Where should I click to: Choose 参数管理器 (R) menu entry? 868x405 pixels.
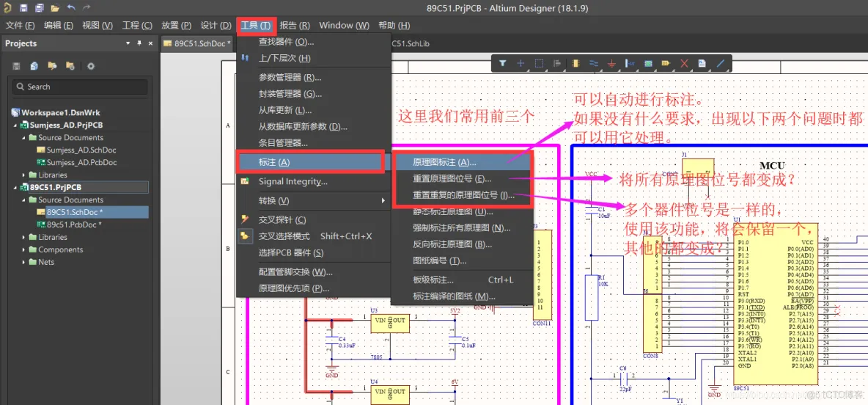pos(313,78)
